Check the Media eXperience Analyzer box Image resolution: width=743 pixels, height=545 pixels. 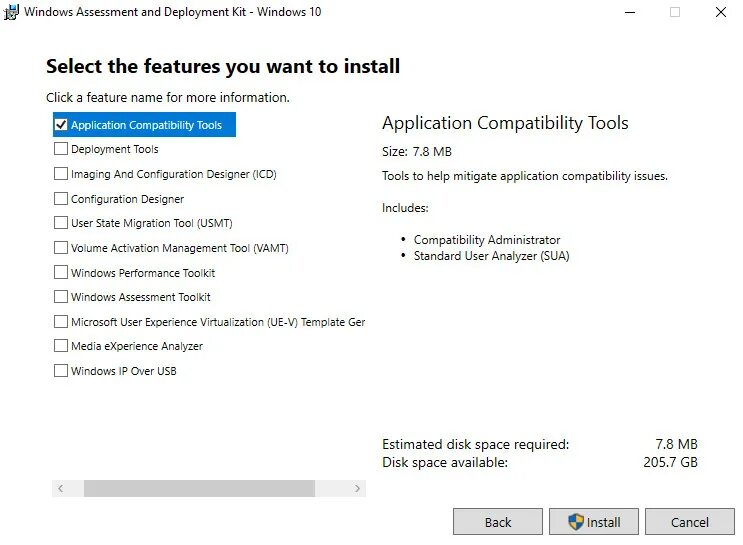pos(61,346)
